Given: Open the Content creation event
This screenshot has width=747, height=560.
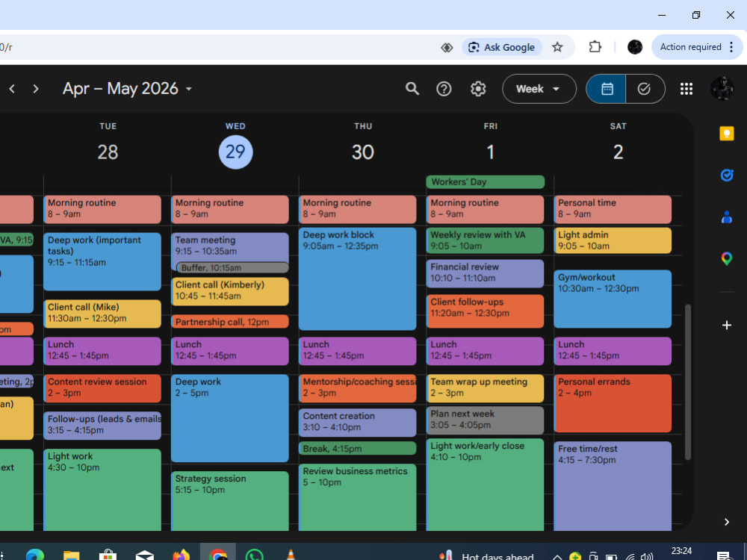Looking at the screenshot, I should click(x=357, y=423).
